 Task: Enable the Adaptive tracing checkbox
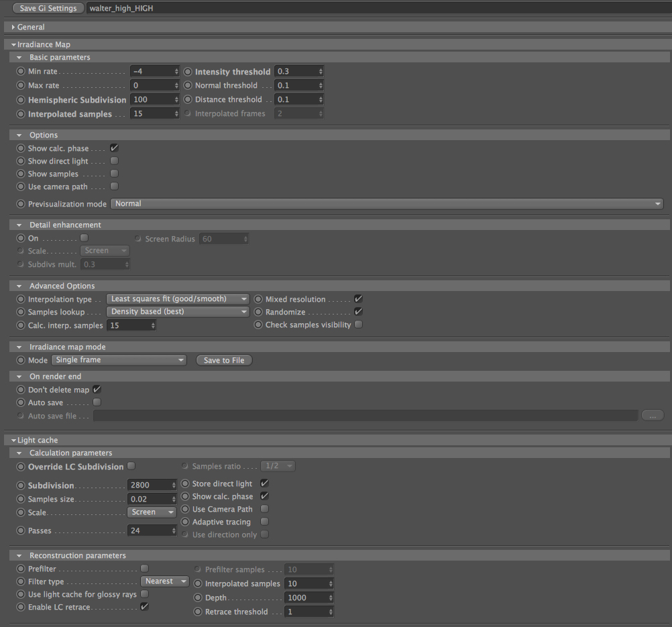pyautogui.click(x=264, y=522)
